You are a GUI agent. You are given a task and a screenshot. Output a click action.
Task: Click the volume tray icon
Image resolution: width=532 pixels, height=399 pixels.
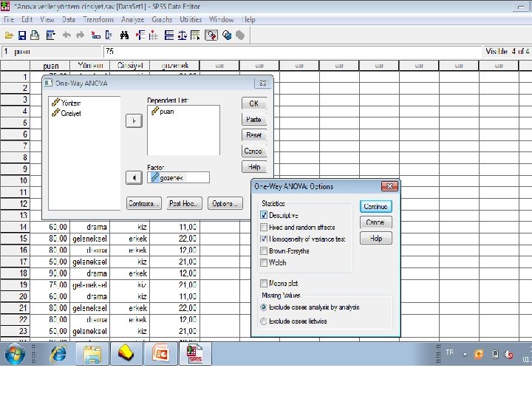(x=508, y=355)
